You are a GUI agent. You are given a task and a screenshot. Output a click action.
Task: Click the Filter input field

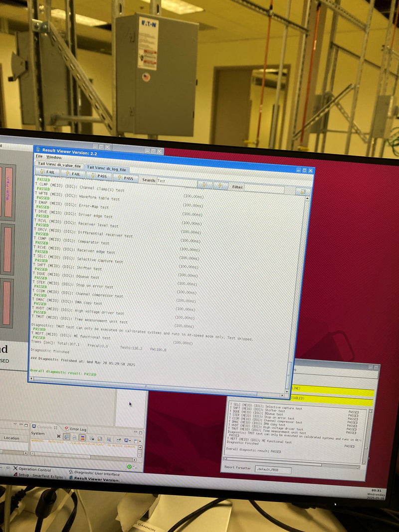click(264, 188)
